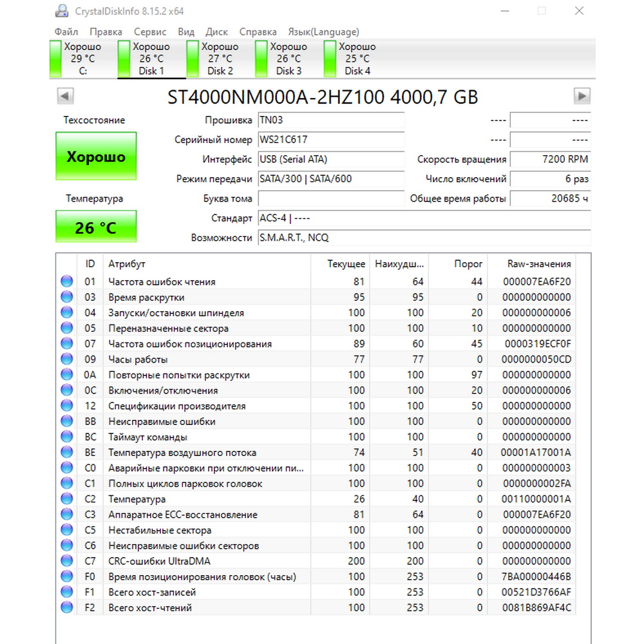
Task: Switch to the Disk 1 tab
Action: (x=151, y=59)
